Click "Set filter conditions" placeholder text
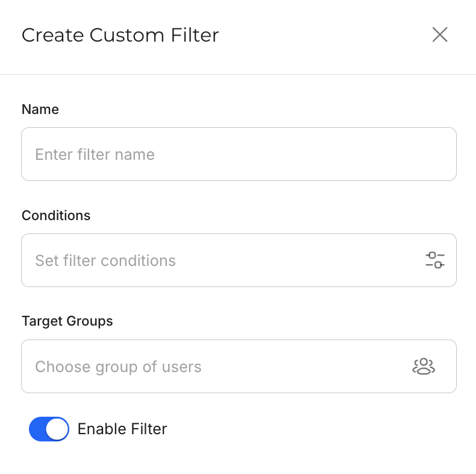 point(105,261)
